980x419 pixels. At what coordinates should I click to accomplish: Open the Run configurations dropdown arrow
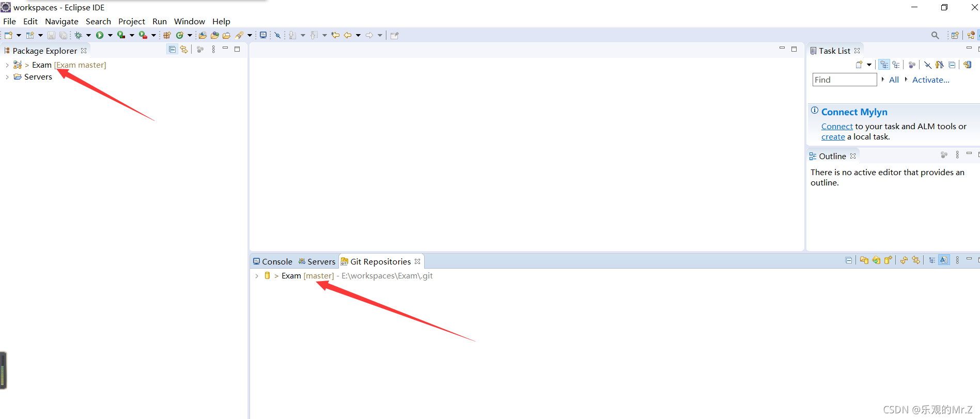[110, 35]
